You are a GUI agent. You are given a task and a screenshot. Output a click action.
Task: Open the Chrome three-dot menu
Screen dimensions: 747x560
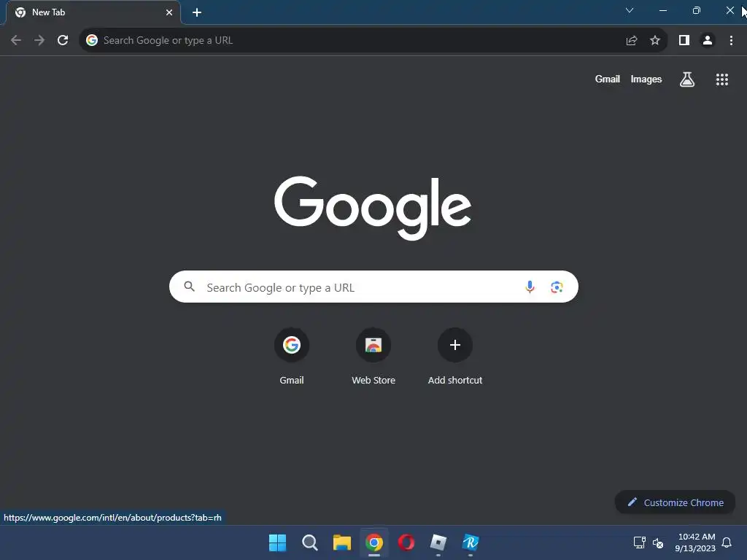point(731,41)
